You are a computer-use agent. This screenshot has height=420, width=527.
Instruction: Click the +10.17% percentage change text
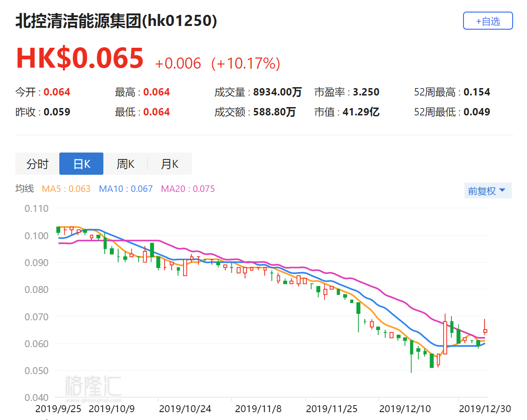[x=246, y=63]
